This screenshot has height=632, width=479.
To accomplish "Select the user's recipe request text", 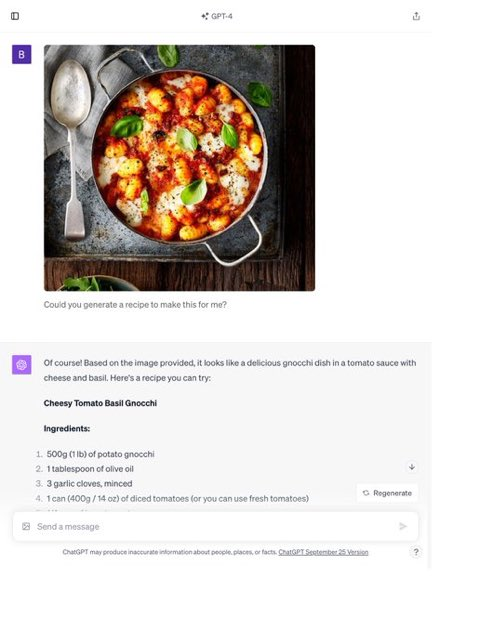I will (135, 305).
